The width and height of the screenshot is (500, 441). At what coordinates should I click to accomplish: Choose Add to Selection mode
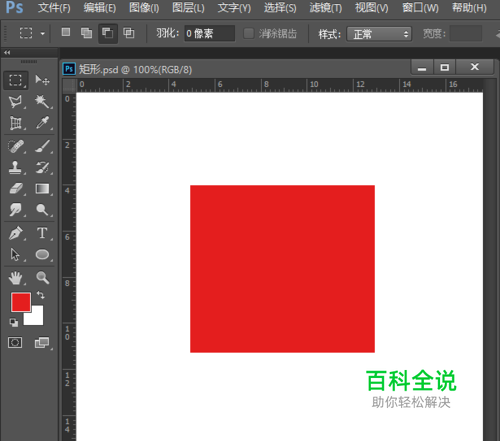click(x=86, y=33)
